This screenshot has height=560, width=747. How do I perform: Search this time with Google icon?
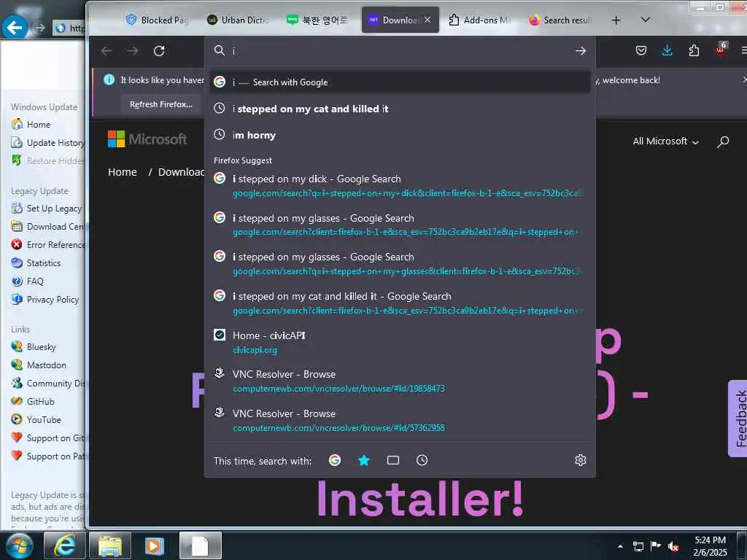tap(335, 460)
